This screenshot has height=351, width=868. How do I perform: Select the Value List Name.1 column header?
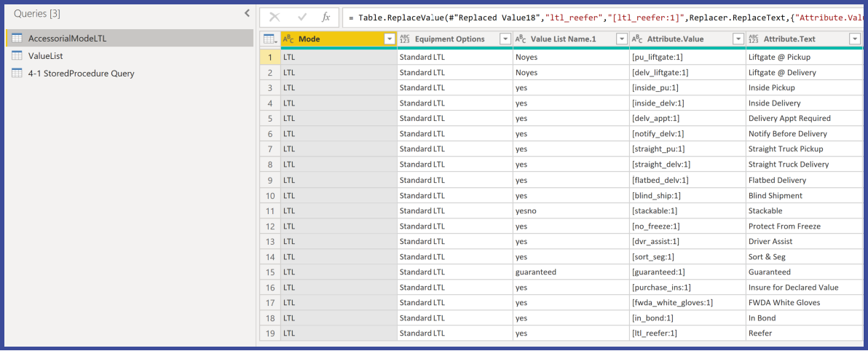[572, 39]
